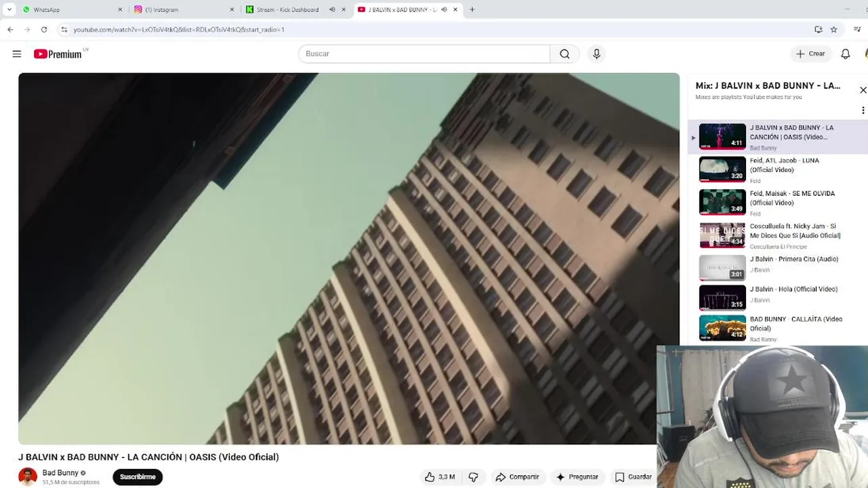Open the Preguntar AI button
Viewport: 868px width, 488px height.
click(x=577, y=477)
